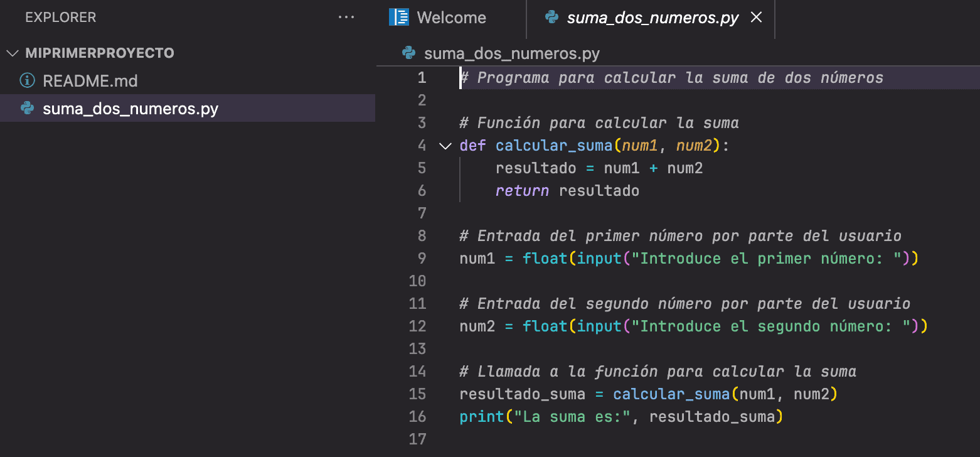Click the Python icon next to suma_dos_numeros.py in Explorer

26,108
